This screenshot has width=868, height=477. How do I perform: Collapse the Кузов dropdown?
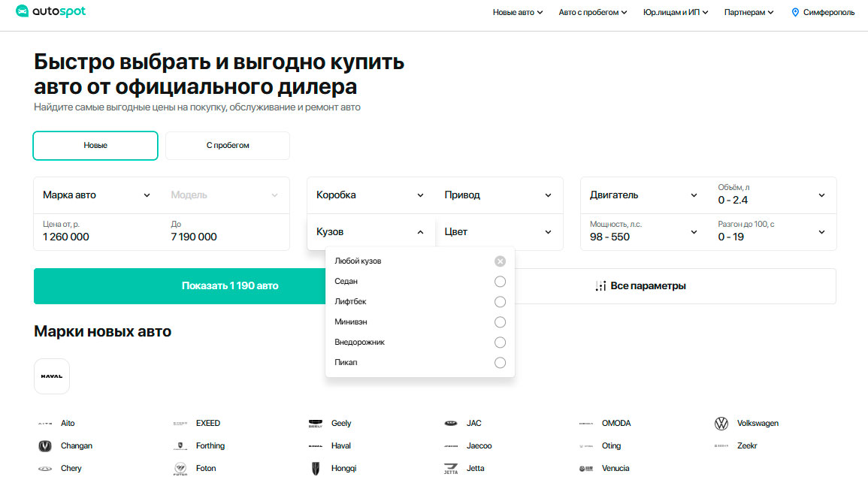pos(371,232)
